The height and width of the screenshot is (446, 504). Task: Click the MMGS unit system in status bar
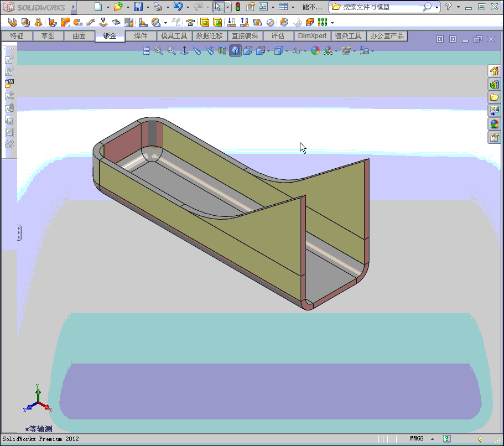click(417, 439)
